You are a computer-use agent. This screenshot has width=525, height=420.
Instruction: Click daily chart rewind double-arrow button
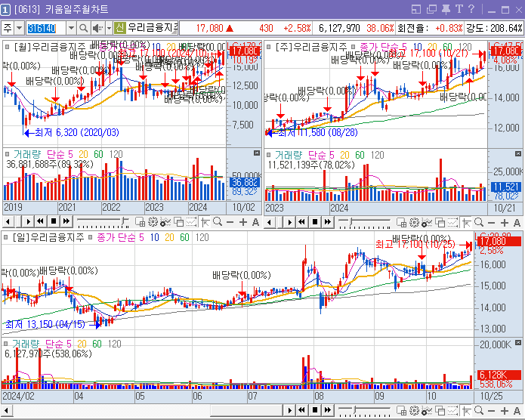tap(301, 410)
